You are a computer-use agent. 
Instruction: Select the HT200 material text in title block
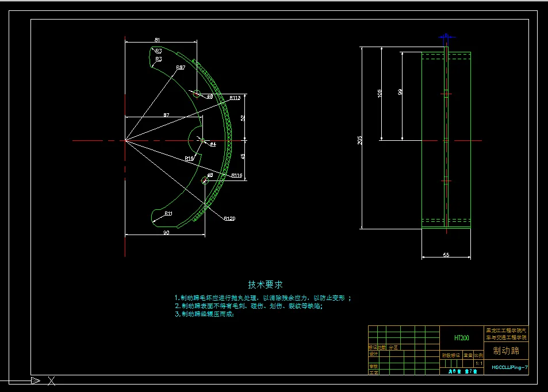pos(461,338)
